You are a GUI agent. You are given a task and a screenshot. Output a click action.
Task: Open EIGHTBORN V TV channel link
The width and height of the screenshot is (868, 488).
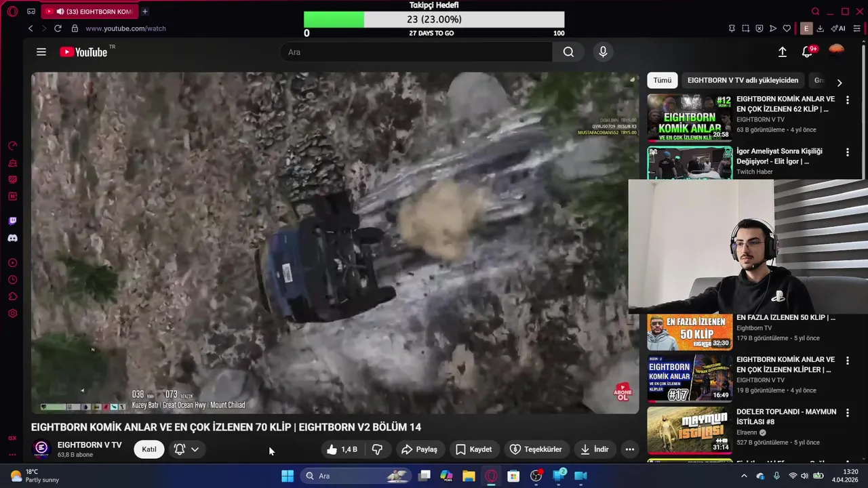pyautogui.click(x=90, y=445)
